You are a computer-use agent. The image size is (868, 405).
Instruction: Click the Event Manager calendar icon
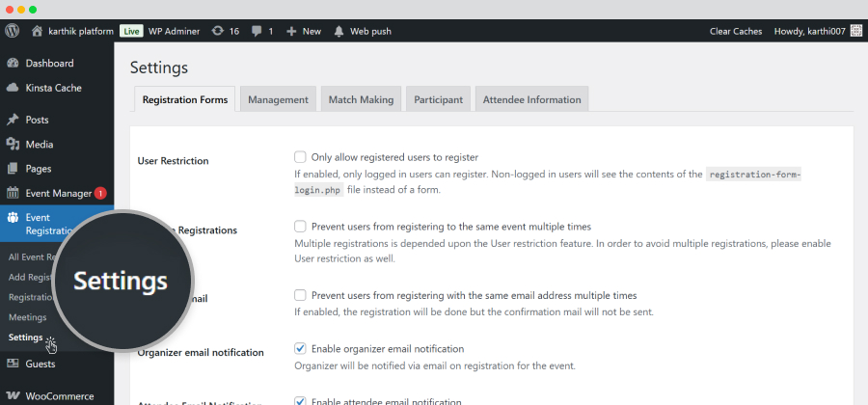tap(13, 193)
